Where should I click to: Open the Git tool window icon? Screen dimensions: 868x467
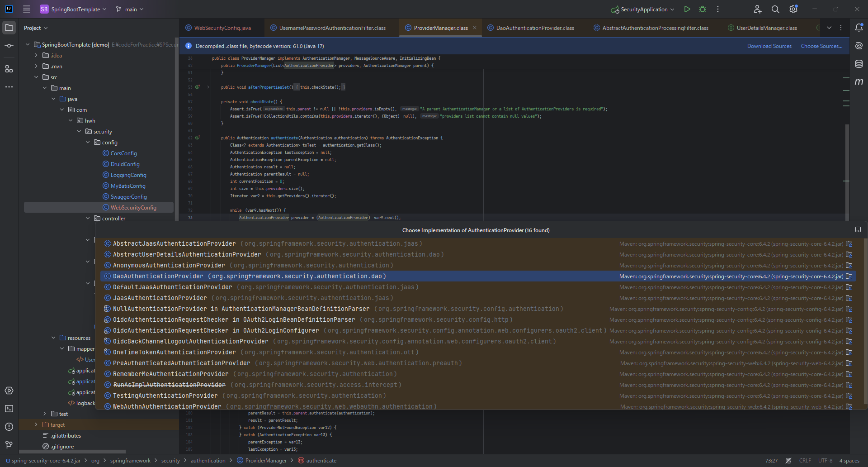coord(9,445)
